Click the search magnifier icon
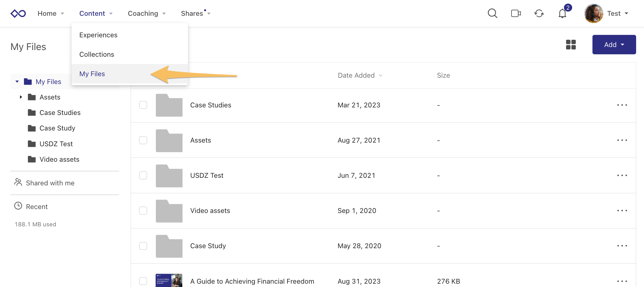The width and height of the screenshot is (644, 287). [x=492, y=13]
